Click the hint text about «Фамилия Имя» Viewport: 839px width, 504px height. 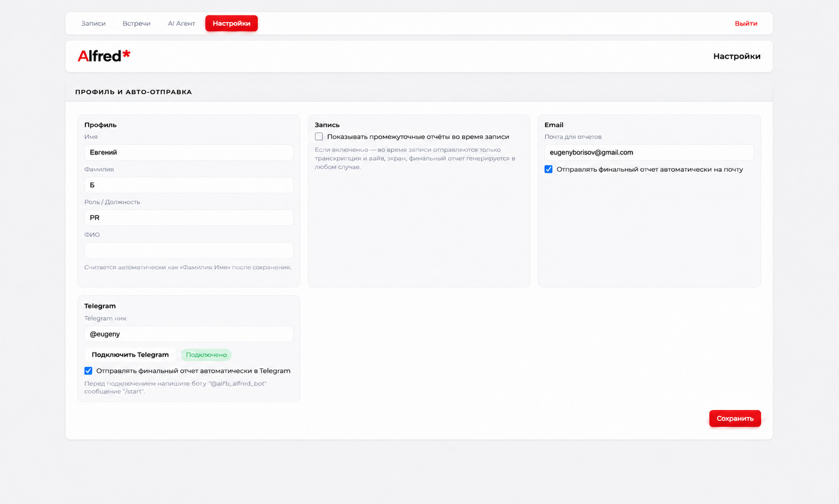(188, 268)
